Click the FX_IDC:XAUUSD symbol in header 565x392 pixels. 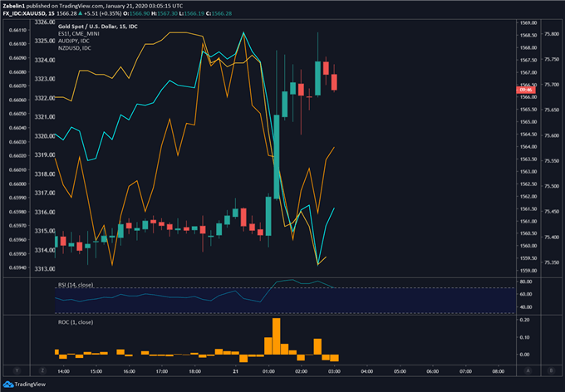[x=24, y=13]
